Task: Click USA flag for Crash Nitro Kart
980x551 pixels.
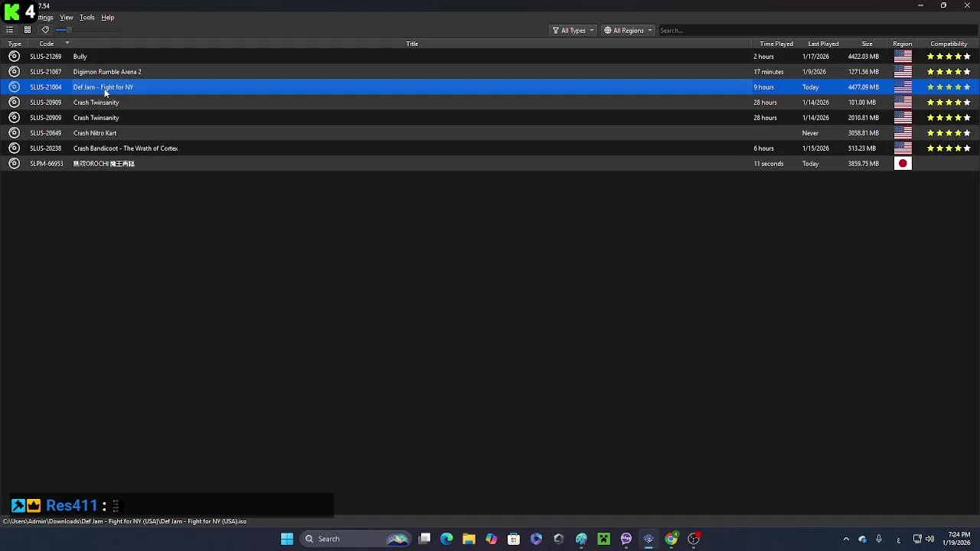Action: click(903, 133)
